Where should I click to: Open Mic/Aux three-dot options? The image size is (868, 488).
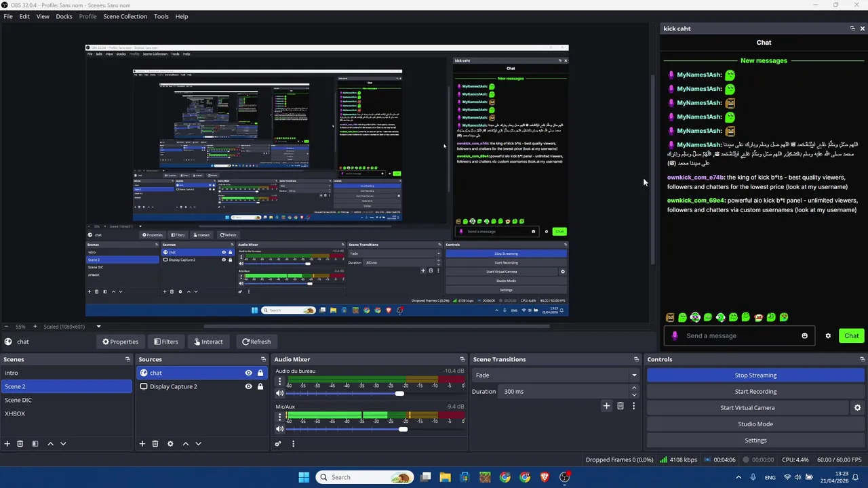[x=279, y=418]
